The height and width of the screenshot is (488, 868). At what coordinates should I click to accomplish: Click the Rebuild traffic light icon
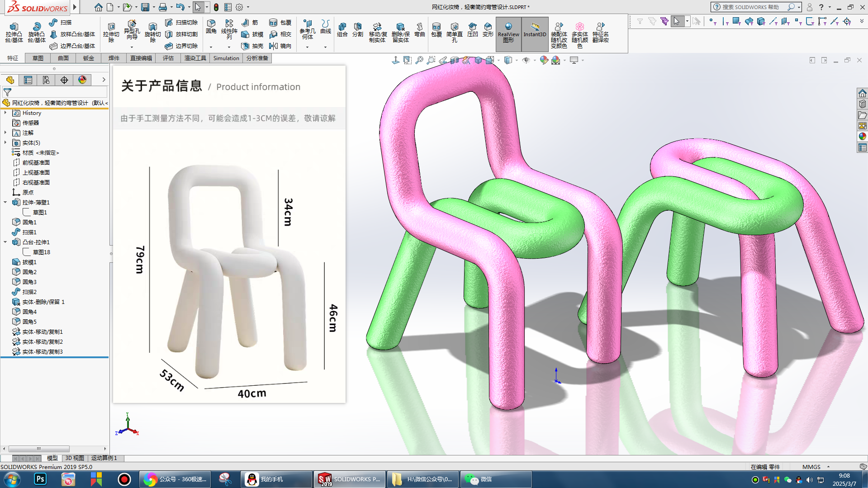pos(216,7)
